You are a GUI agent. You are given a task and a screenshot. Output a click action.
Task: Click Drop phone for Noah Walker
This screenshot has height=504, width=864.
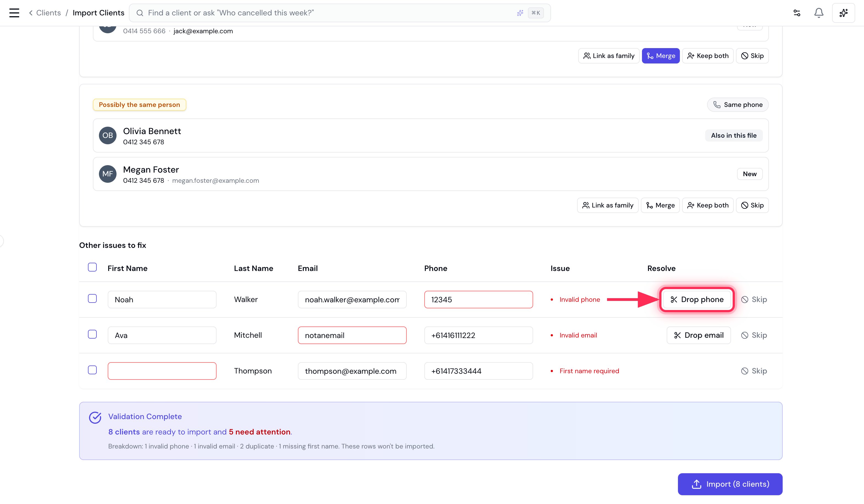697,300
